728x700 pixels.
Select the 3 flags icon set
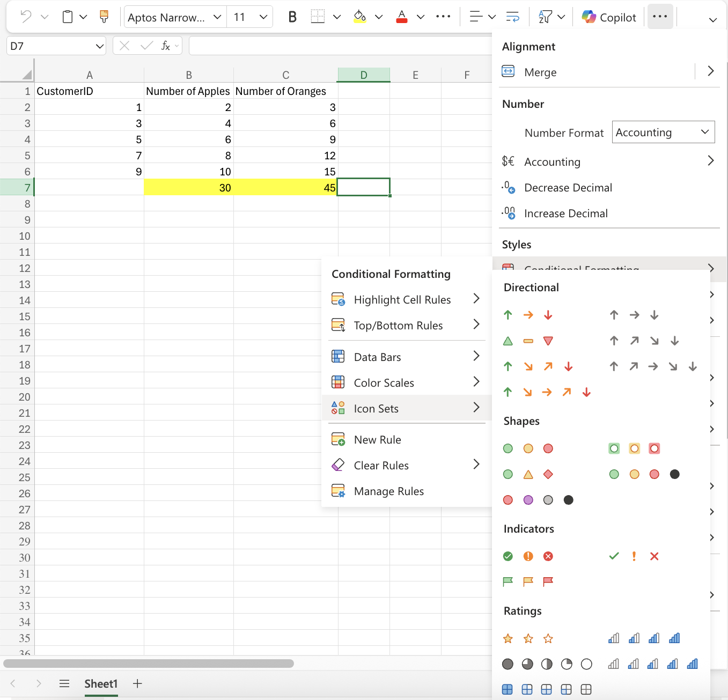(528, 582)
